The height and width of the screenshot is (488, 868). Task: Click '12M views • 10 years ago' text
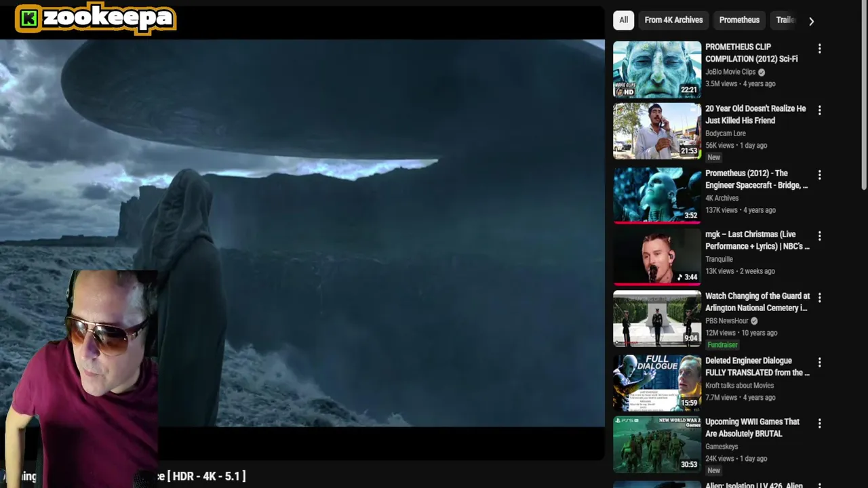click(x=741, y=333)
